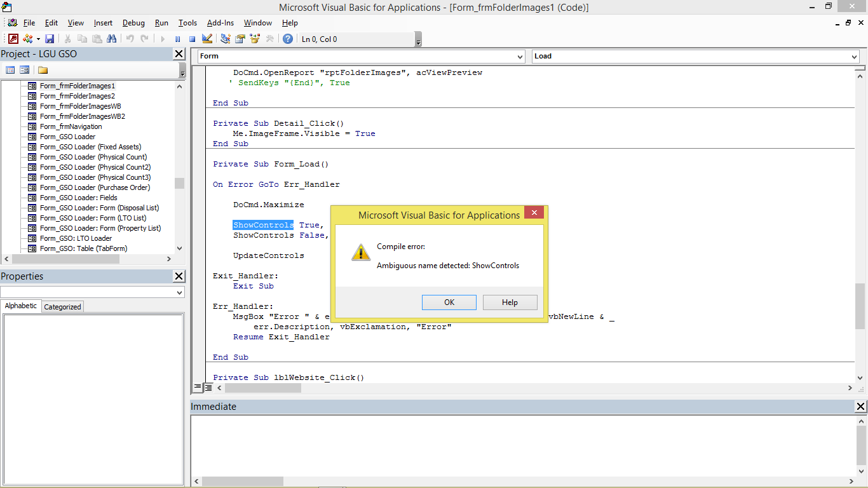Click the Insert Module icon
868x488 pixels.
27,39
